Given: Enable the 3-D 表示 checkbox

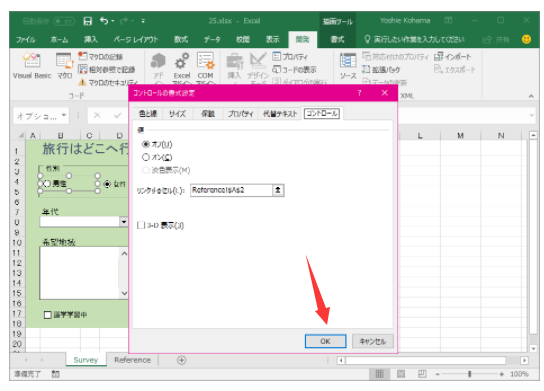Looking at the screenshot, I should pos(141,226).
